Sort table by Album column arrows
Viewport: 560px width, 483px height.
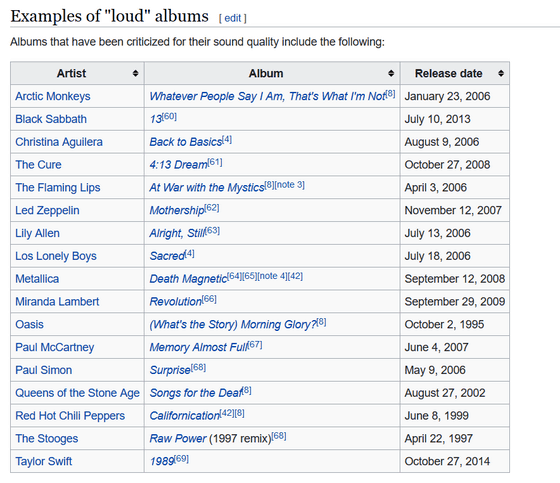[x=391, y=73]
